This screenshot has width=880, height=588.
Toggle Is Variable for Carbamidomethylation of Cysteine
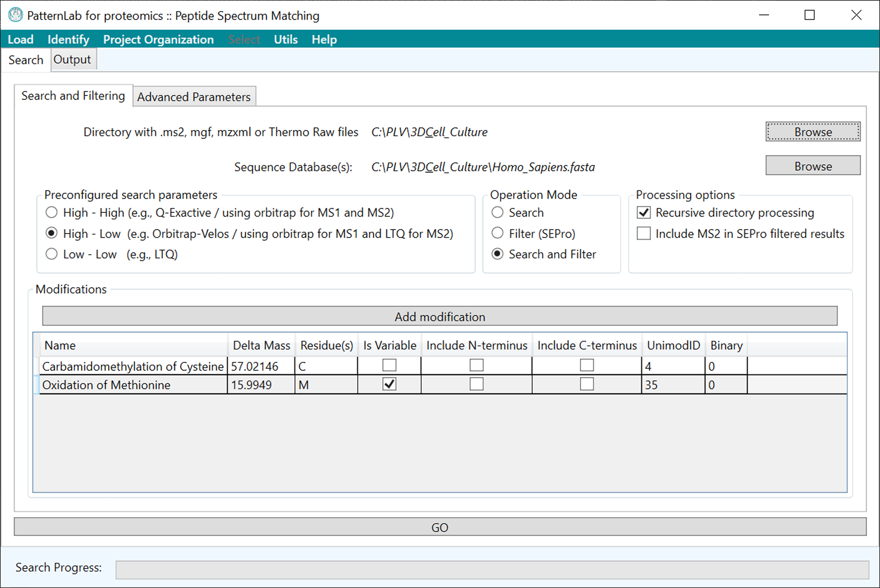pos(389,365)
